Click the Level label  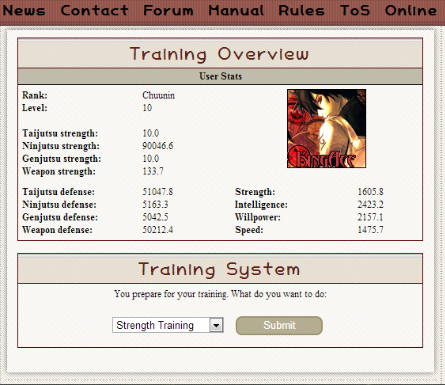(35, 108)
